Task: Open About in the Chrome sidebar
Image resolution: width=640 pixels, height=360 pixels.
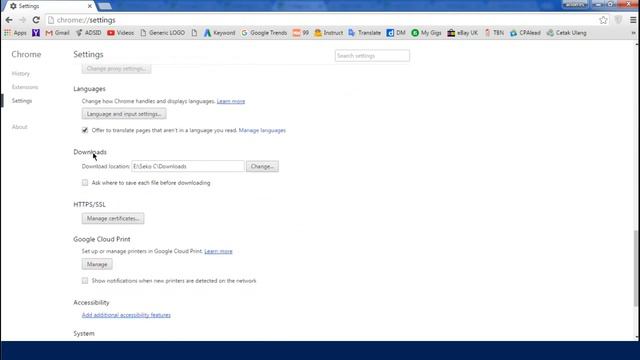Action: coord(19,127)
